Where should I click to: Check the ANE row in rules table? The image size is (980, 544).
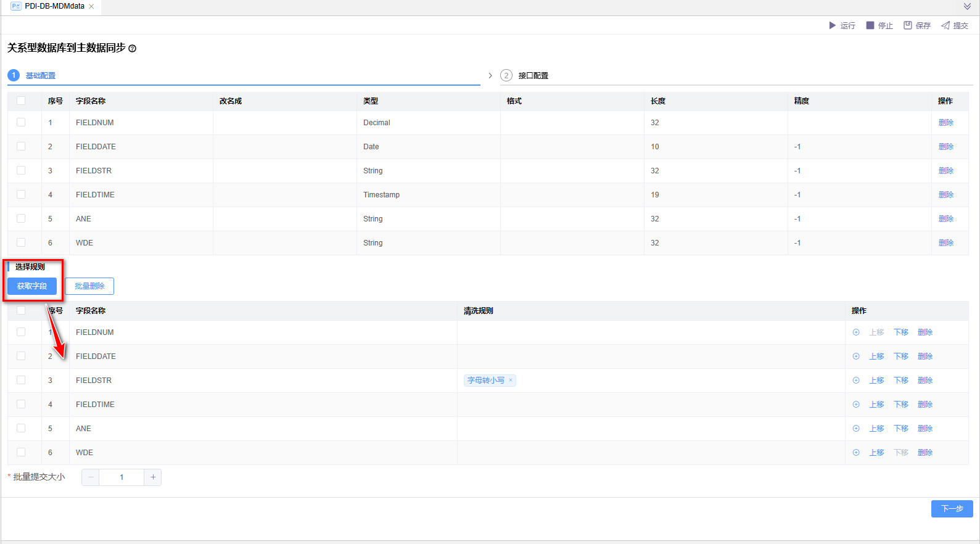tap(21, 429)
